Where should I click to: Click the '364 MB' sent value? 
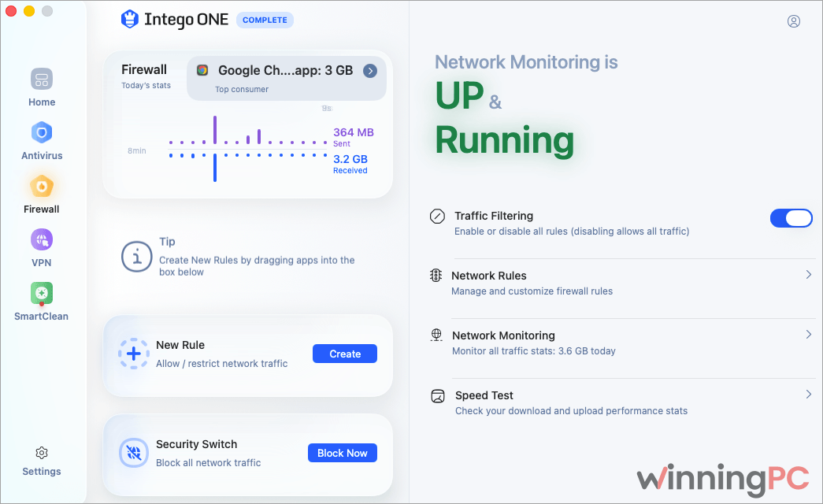(x=354, y=132)
